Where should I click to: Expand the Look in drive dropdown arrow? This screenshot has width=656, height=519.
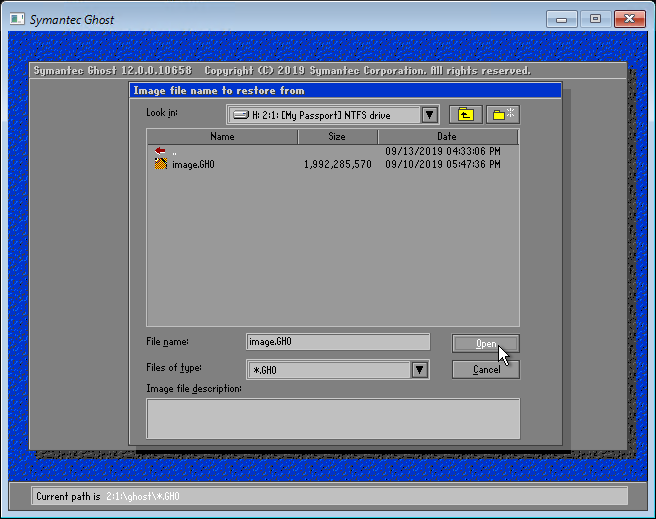429,115
